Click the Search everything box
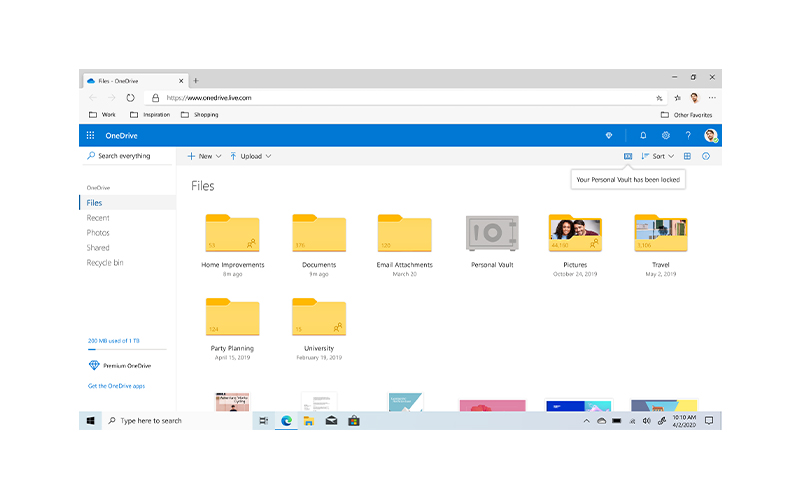 point(125,156)
